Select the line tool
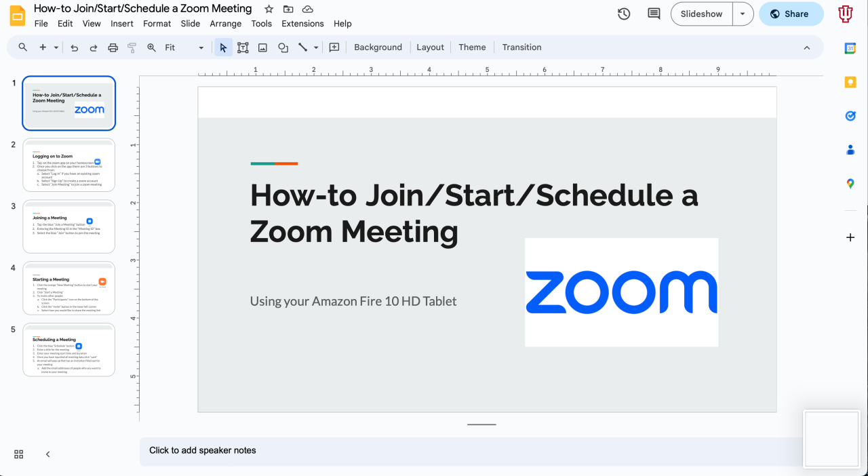This screenshot has height=476, width=868. [x=303, y=47]
